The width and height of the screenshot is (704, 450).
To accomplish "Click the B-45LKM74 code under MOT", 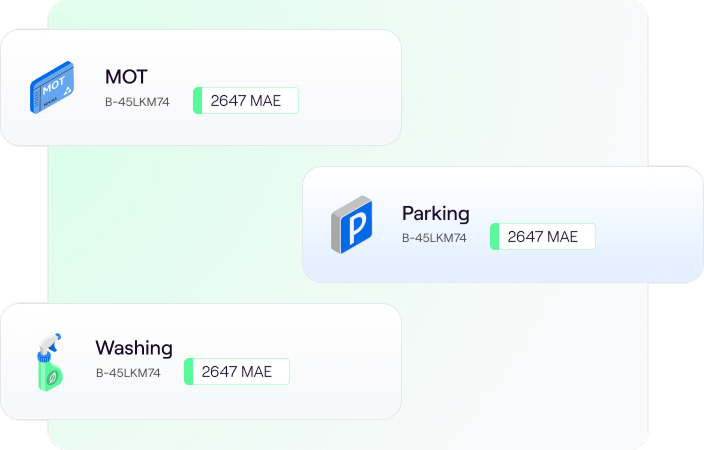I will click(137, 101).
